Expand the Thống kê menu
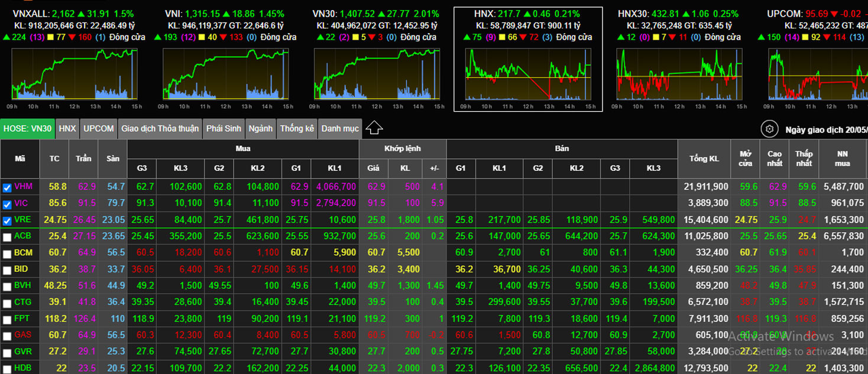The image size is (868, 374). pos(297,129)
